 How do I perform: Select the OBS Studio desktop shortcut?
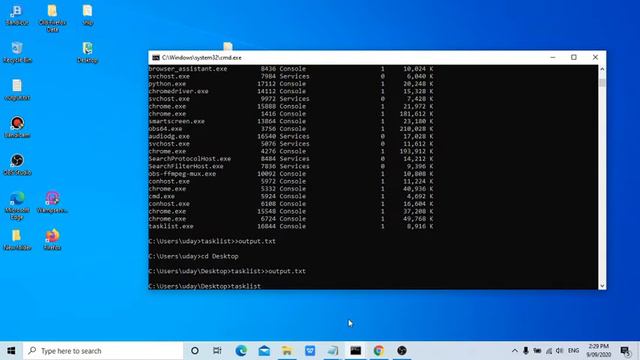pos(17,164)
